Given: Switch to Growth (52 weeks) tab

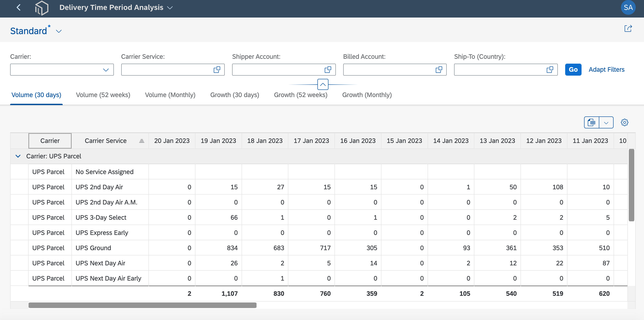Looking at the screenshot, I should pyautogui.click(x=301, y=95).
